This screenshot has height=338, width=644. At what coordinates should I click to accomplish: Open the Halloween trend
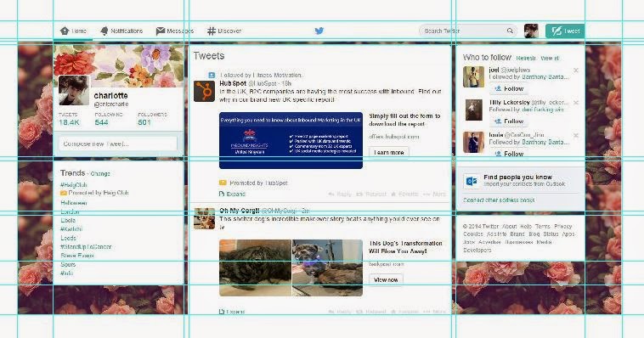click(x=74, y=203)
